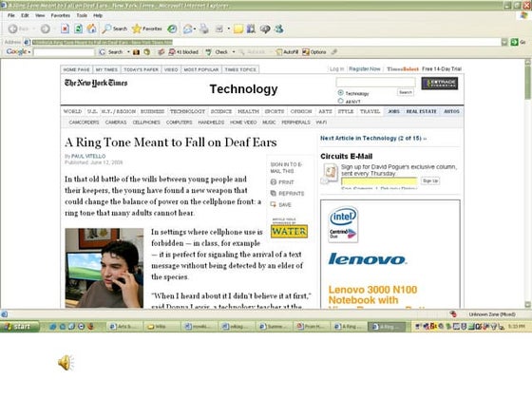The width and height of the screenshot is (532, 399).
Task: Select the All NYT search radio button
Action: pos(340,101)
